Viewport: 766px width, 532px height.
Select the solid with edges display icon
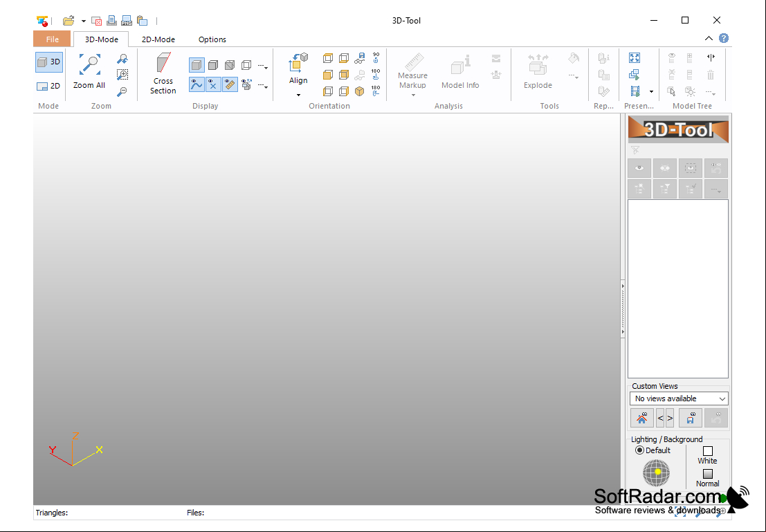230,65
